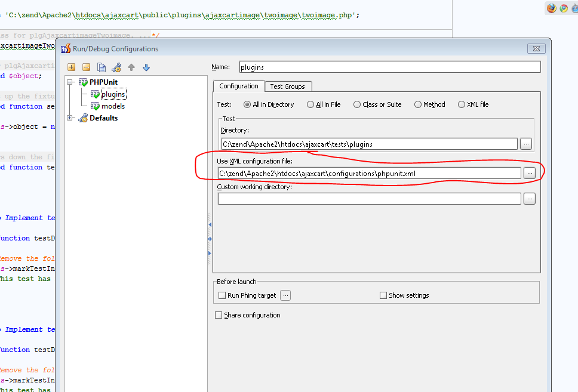The image size is (578, 392).
Task: Enable Run Phing target checkbox
Action: click(x=222, y=295)
